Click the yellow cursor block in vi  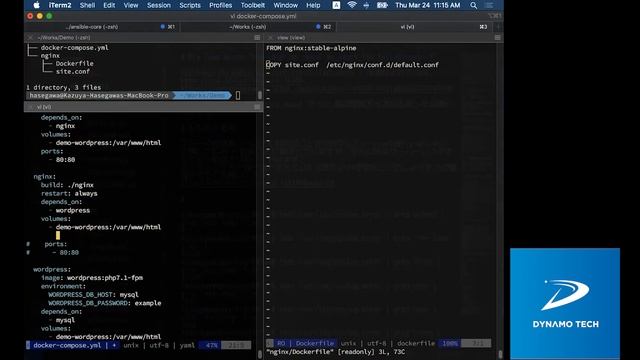(x=58, y=236)
